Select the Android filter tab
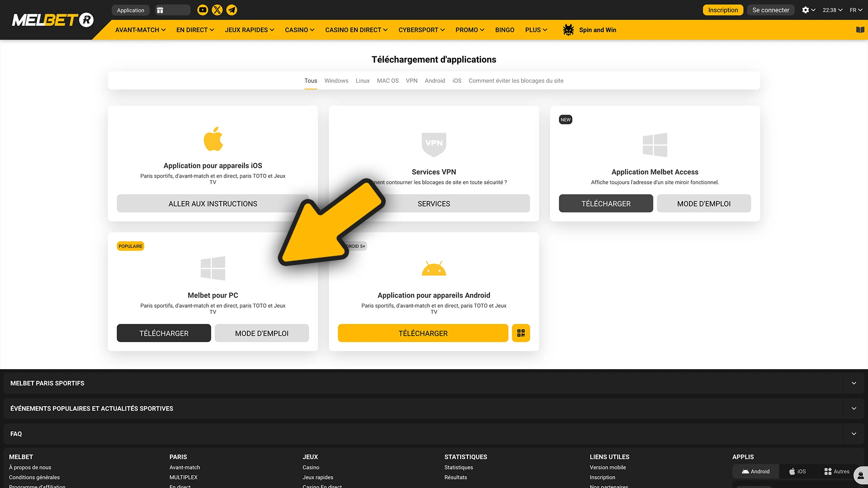The height and width of the screenshot is (488, 868). 434,81
